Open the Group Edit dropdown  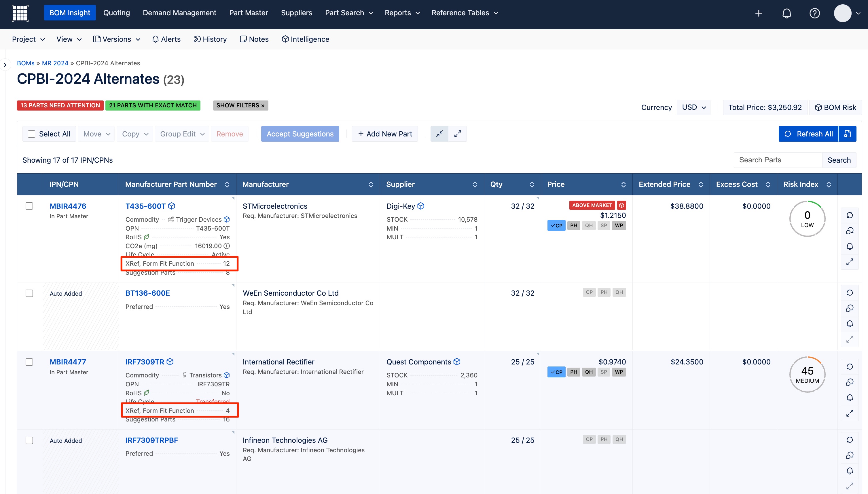[x=182, y=134]
